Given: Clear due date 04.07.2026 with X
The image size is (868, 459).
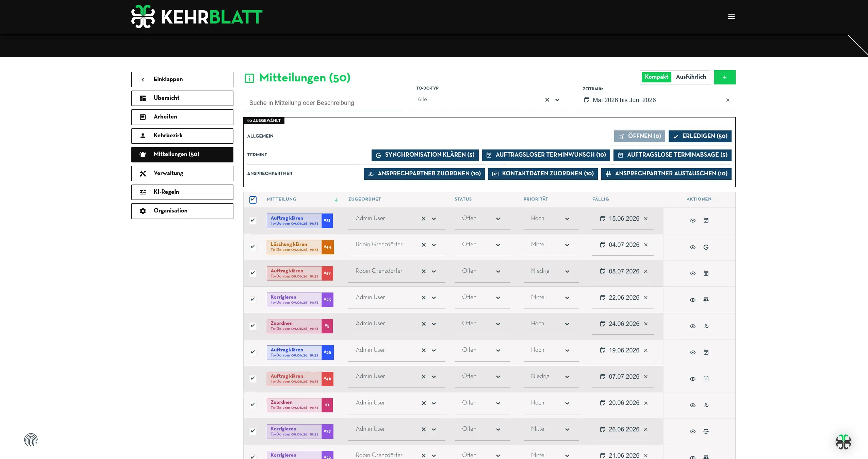Looking at the screenshot, I should tap(645, 245).
